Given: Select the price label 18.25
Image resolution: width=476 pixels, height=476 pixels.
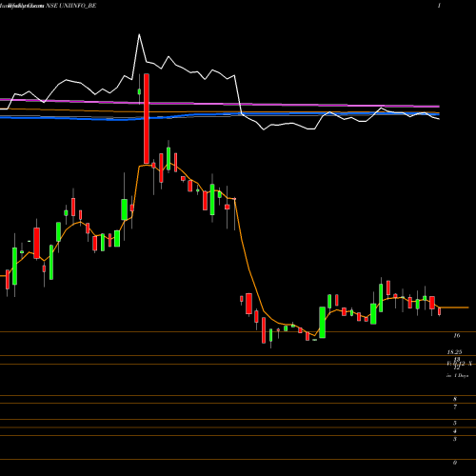Looking at the screenshot, I should [x=454, y=352].
